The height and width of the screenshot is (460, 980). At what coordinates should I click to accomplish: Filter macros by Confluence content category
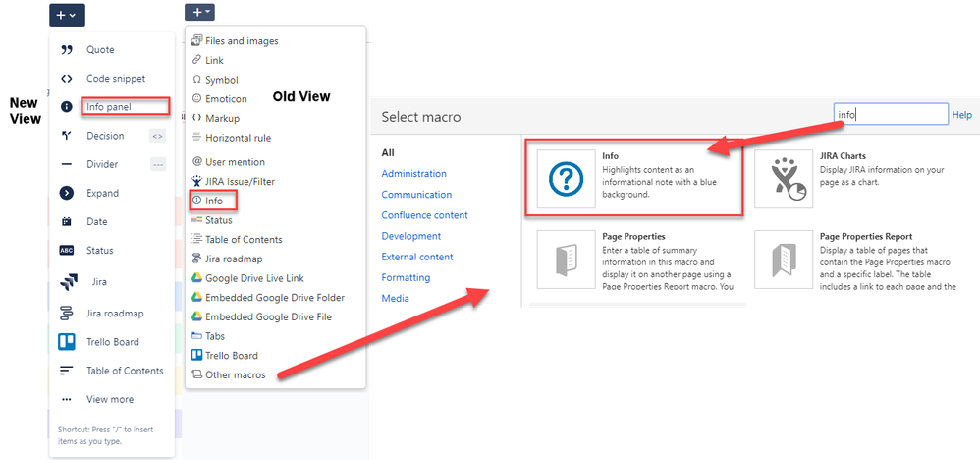tap(424, 215)
